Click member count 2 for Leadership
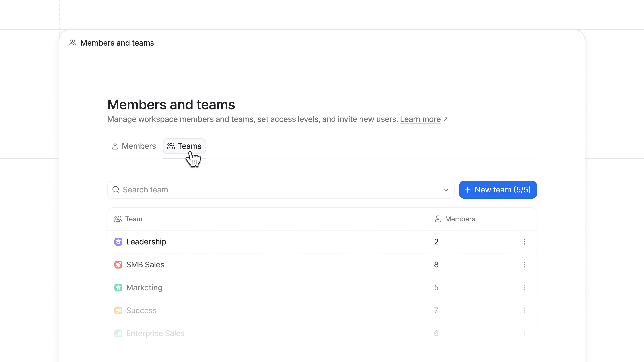 pos(436,242)
